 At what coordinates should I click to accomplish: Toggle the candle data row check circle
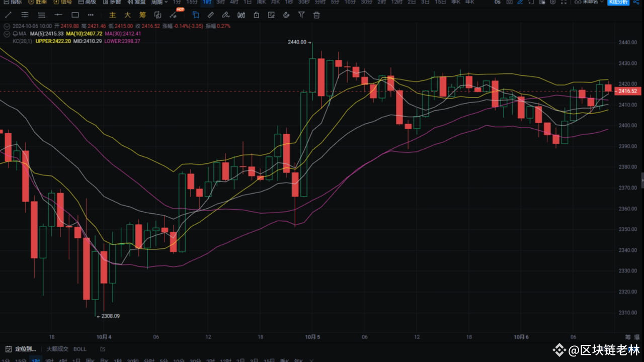coord(7,26)
